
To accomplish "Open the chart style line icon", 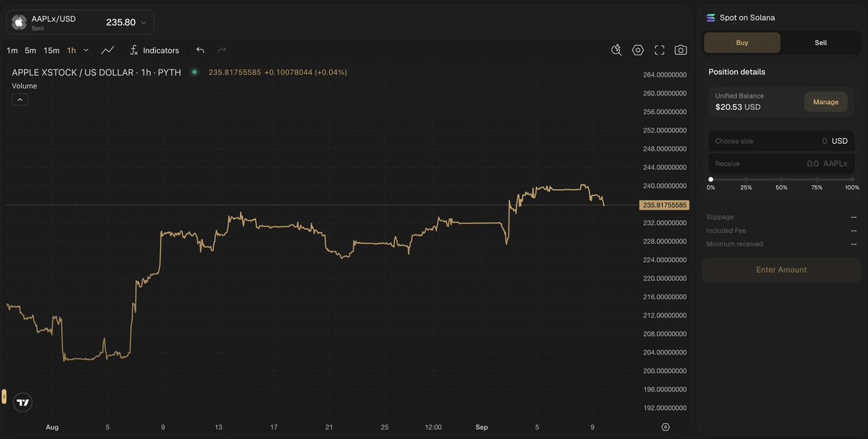I will click(108, 51).
